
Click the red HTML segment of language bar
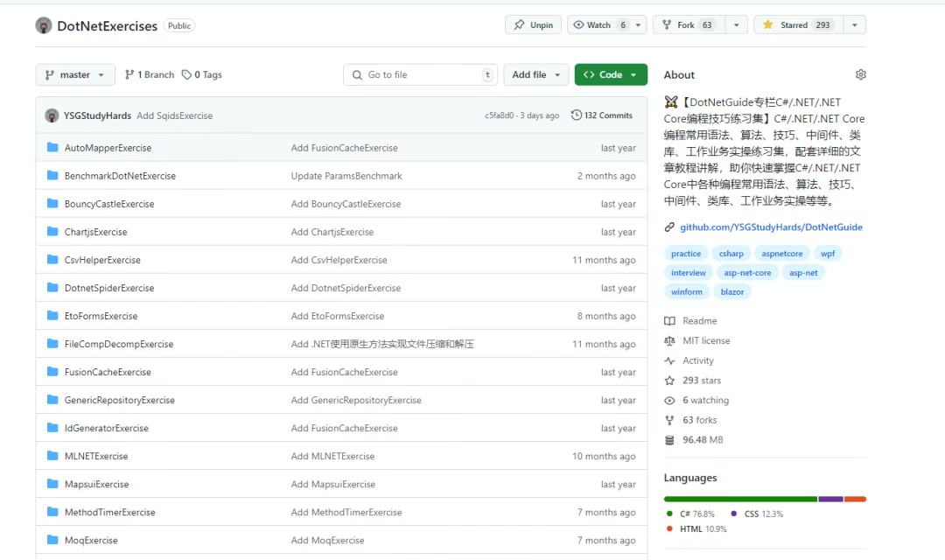pyautogui.click(x=855, y=499)
